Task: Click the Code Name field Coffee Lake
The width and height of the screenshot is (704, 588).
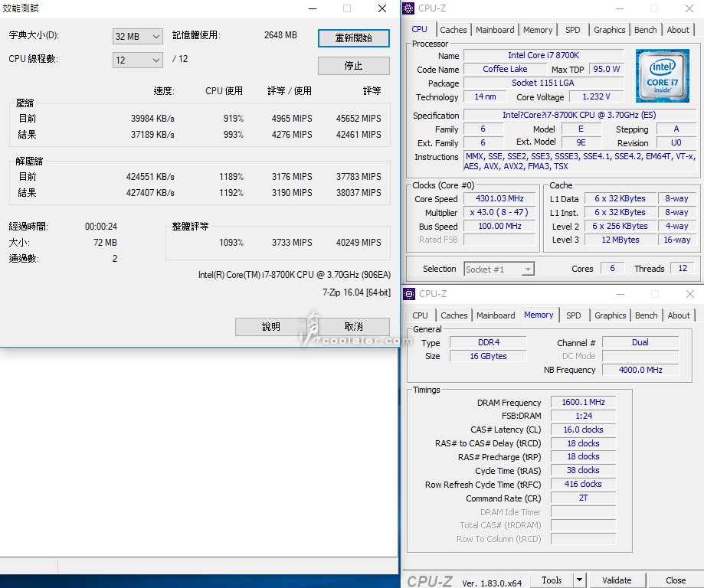Action: (505, 69)
